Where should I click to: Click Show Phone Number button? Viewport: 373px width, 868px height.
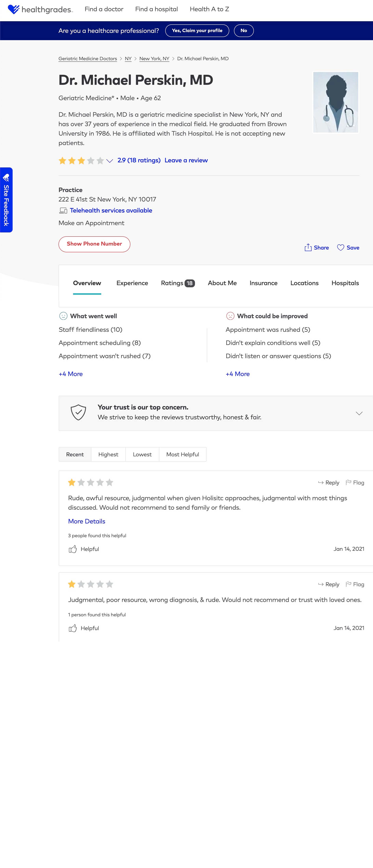[94, 244]
